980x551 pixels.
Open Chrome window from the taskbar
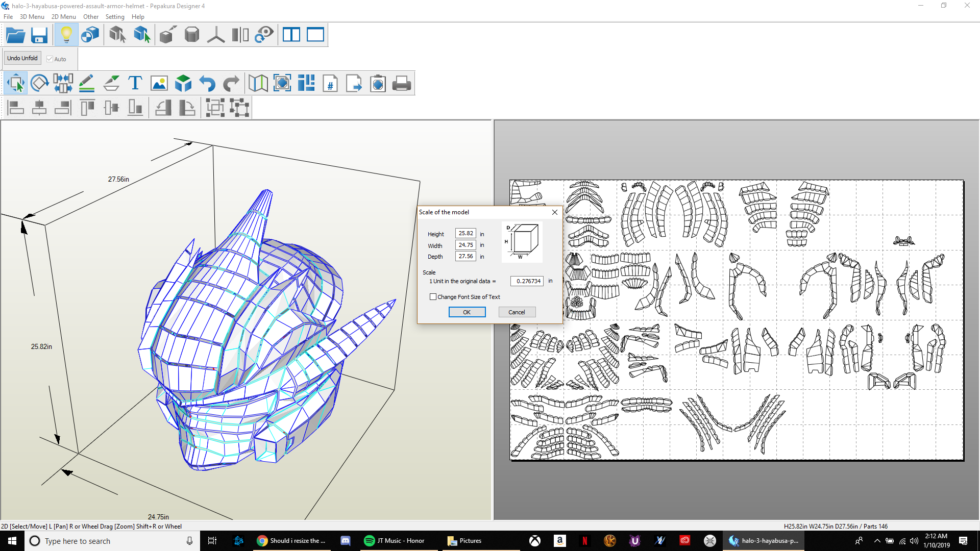292,541
